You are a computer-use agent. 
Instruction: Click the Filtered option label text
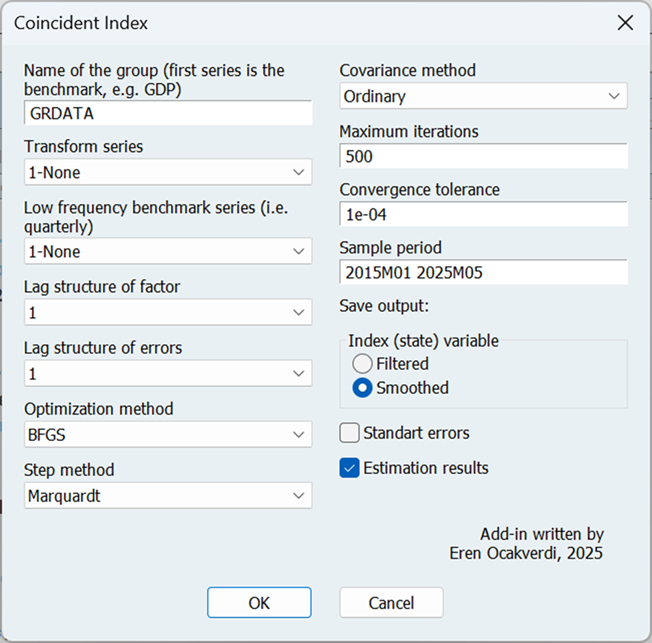tap(402, 364)
